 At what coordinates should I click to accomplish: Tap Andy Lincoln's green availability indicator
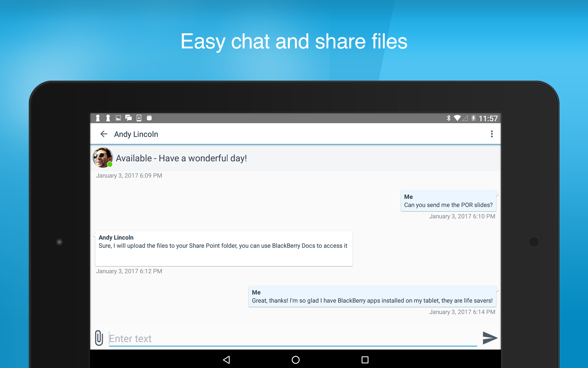(110, 165)
